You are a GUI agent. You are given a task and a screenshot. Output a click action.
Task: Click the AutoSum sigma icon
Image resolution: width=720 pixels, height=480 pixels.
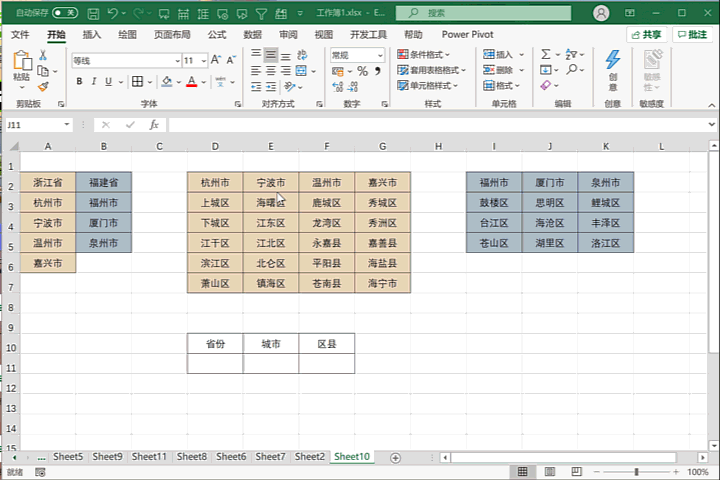[546, 55]
